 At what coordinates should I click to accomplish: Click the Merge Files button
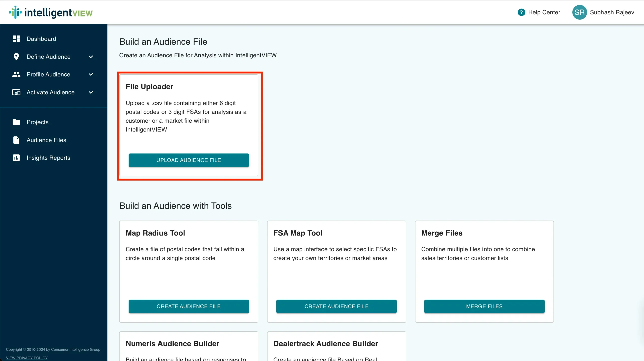[x=484, y=306]
